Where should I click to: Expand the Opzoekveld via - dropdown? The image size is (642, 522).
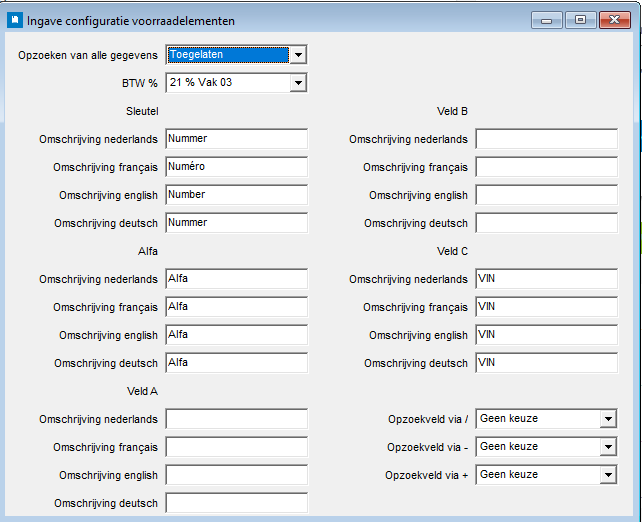coord(607,447)
